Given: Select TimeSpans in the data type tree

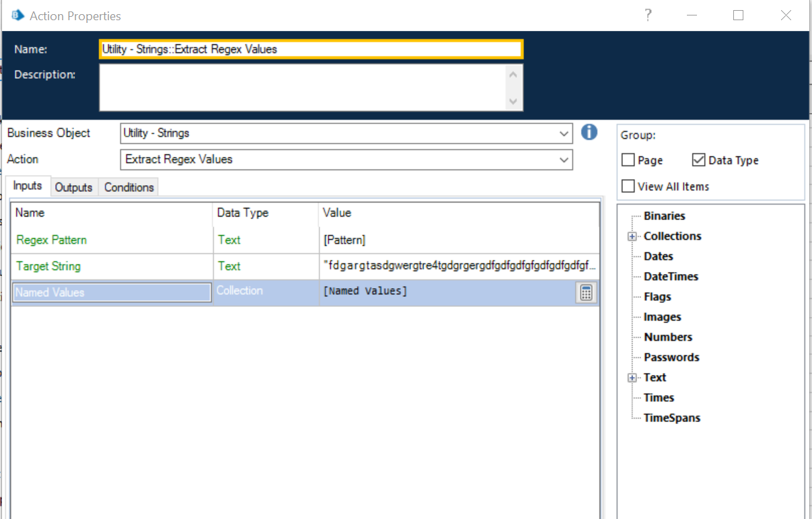Looking at the screenshot, I should (x=672, y=417).
